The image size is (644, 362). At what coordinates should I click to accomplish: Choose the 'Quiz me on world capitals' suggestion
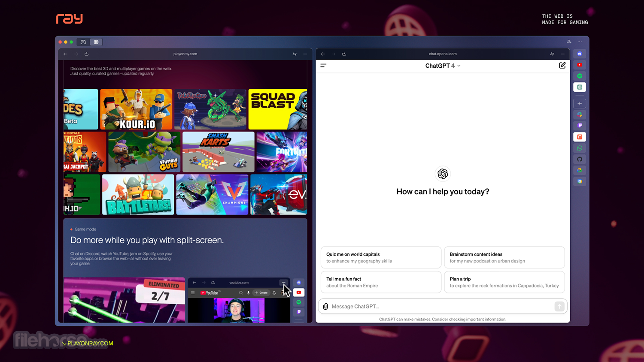381,257
